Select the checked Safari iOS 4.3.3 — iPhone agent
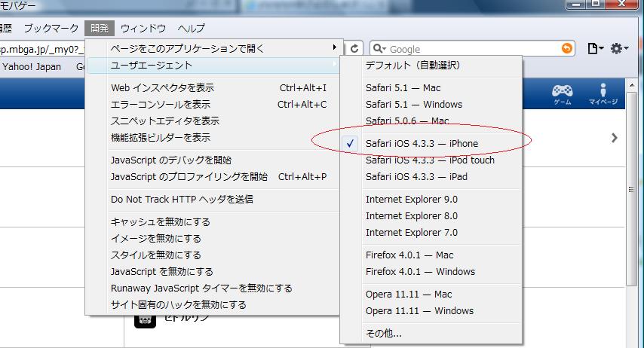 pyautogui.click(x=422, y=143)
